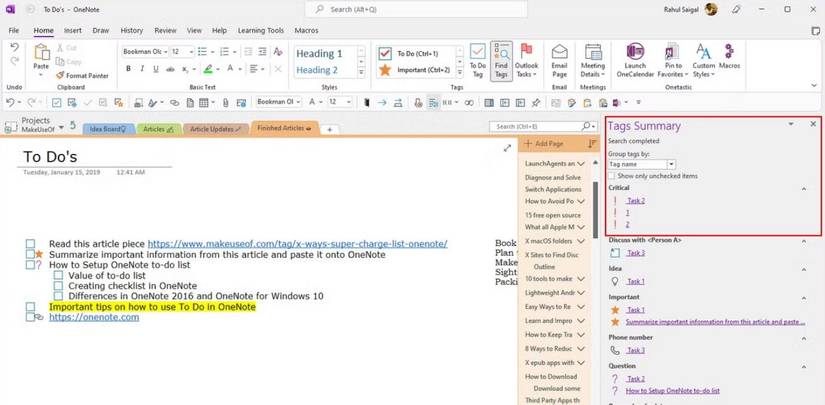Viewport: 825px width, 405px height.
Task: Collapse the 'Discuss with <Person A>' tag group
Action: coord(803,240)
